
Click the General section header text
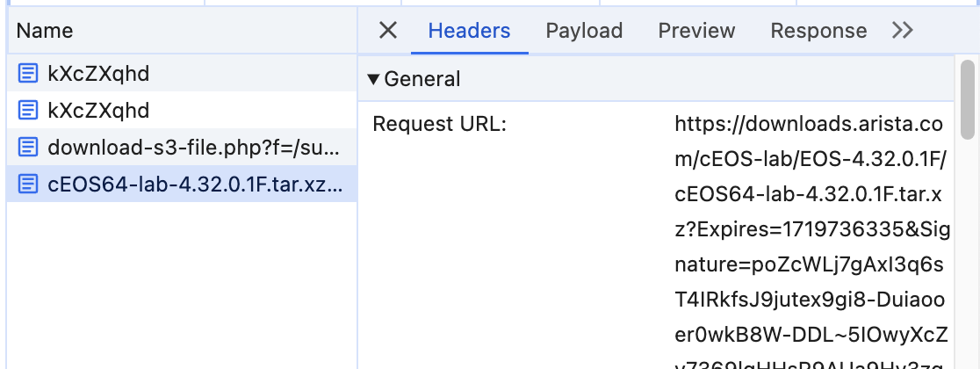point(422,79)
